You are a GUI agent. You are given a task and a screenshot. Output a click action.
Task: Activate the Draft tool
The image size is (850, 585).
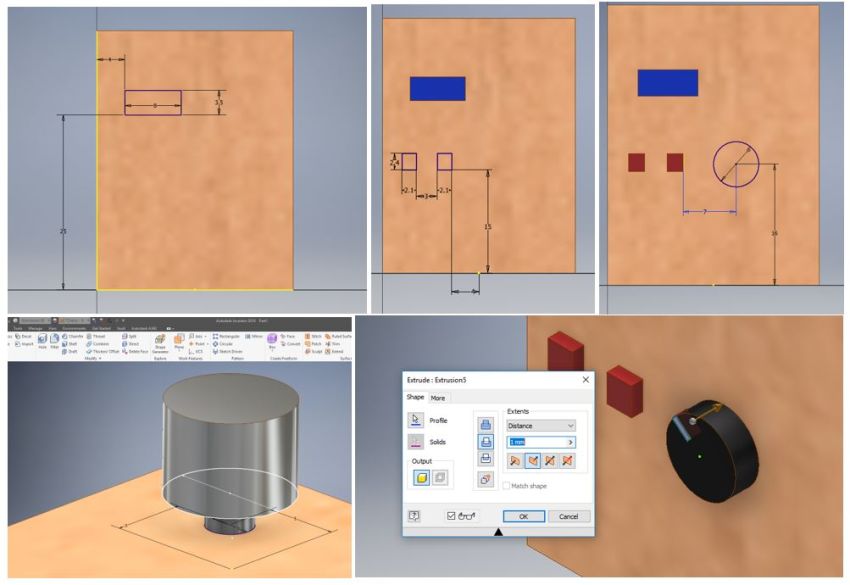click(x=69, y=351)
